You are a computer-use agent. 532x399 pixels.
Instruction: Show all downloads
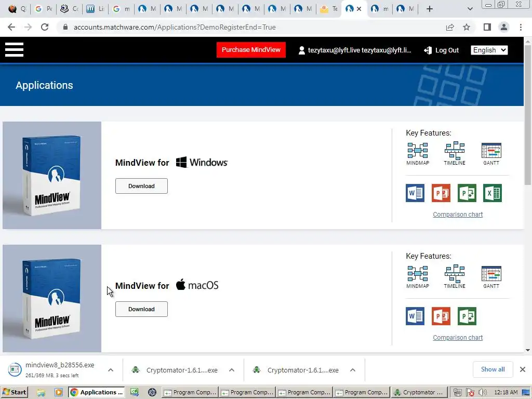[x=493, y=369]
